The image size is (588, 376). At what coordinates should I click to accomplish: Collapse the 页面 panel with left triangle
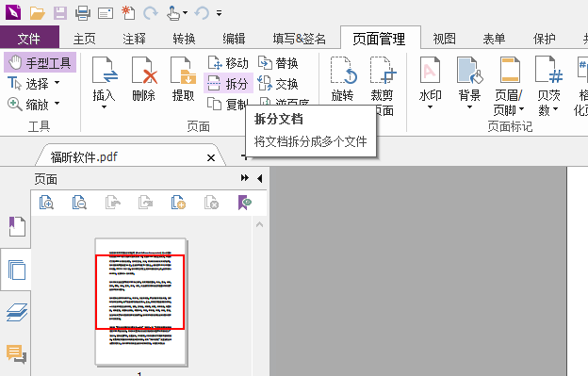click(x=260, y=178)
